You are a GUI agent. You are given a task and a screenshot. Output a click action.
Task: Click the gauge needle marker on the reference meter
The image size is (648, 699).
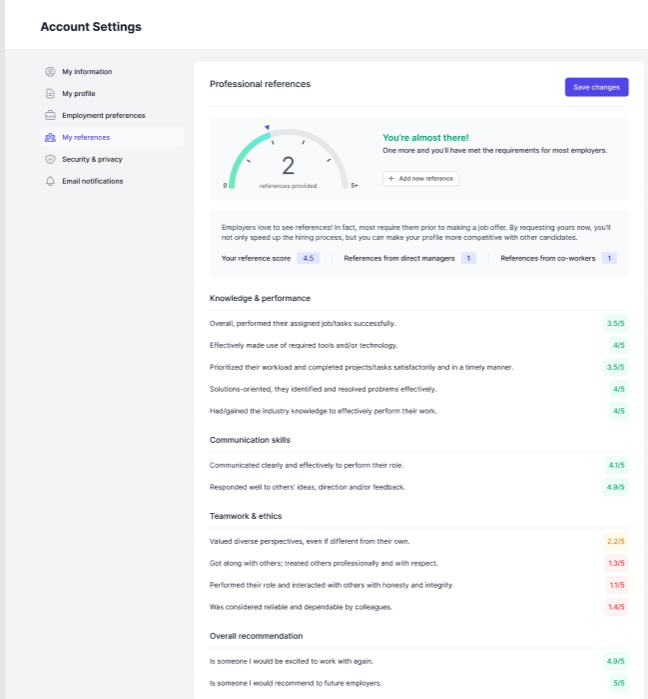click(x=267, y=127)
